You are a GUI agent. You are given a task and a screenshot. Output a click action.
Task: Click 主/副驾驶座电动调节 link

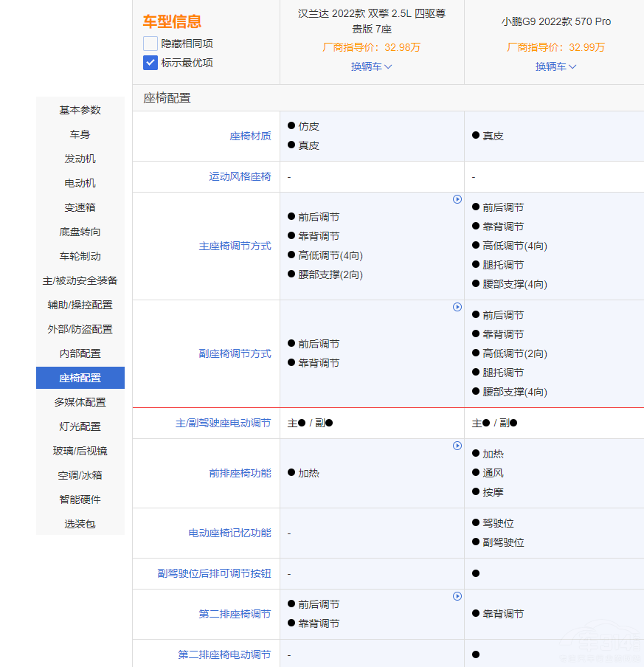tap(223, 423)
